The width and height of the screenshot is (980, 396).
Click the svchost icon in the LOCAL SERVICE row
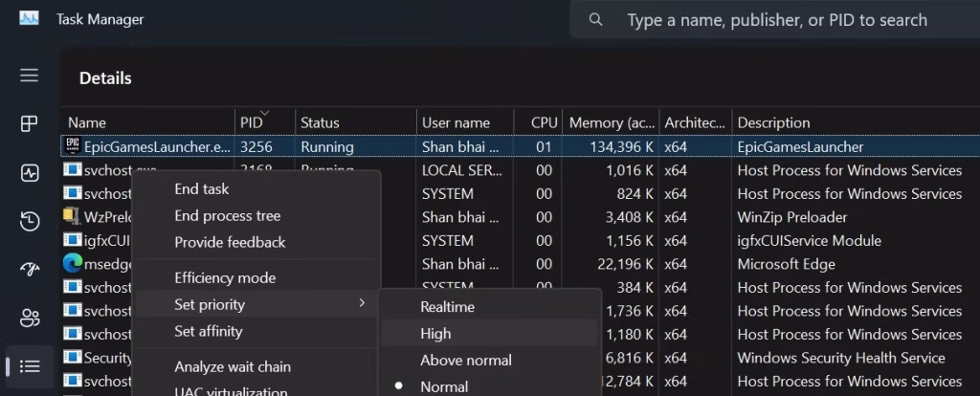[x=73, y=170]
